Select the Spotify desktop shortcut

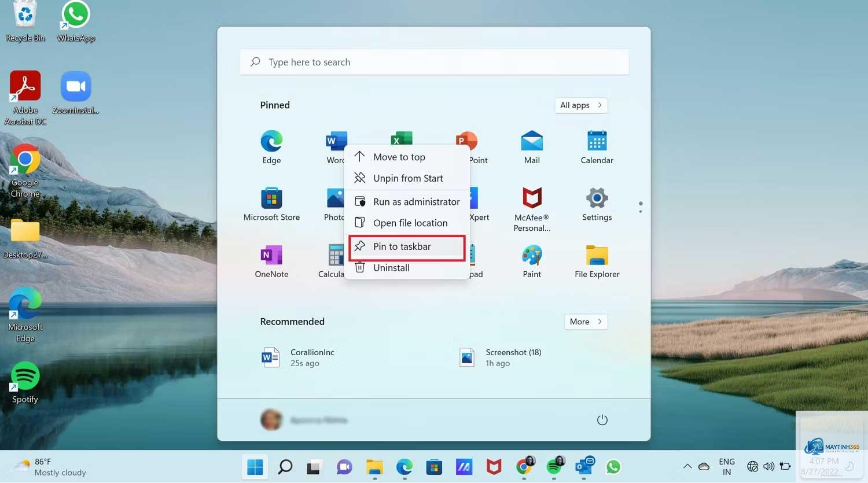pyautogui.click(x=25, y=383)
